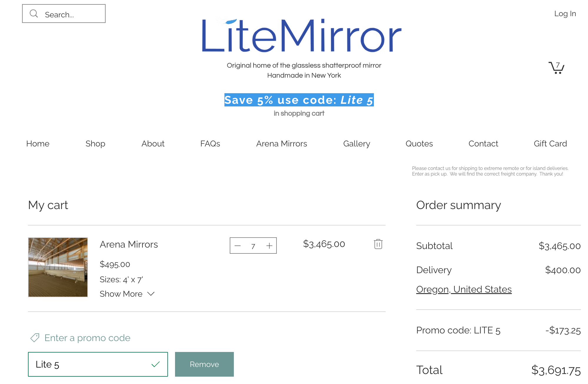
Task: Go to the Arena Mirrors page
Action: point(281,143)
